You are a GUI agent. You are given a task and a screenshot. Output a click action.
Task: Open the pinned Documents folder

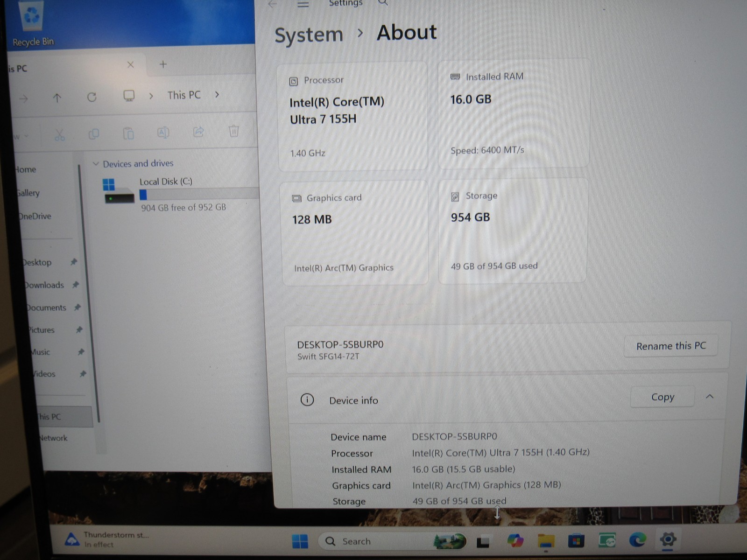coord(46,308)
